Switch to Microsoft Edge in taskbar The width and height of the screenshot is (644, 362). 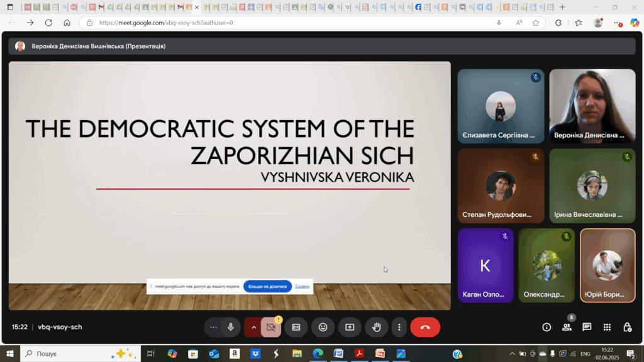tap(318, 353)
